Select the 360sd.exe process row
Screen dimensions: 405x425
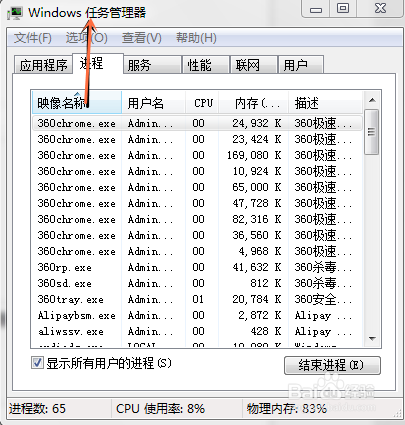tap(197, 283)
